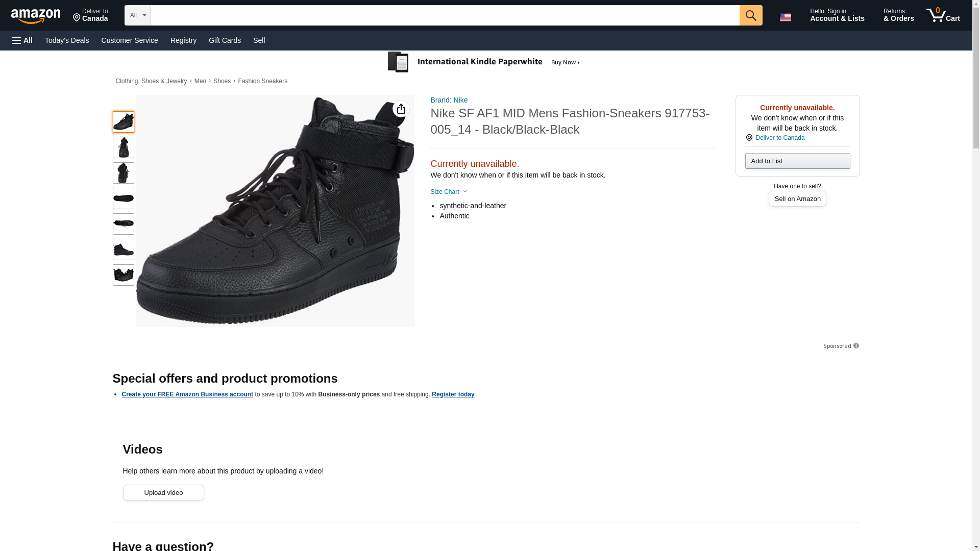The image size is (980, 551).
Task: Expand the Size Chart dropdown
Action: (x=449, y=192)
